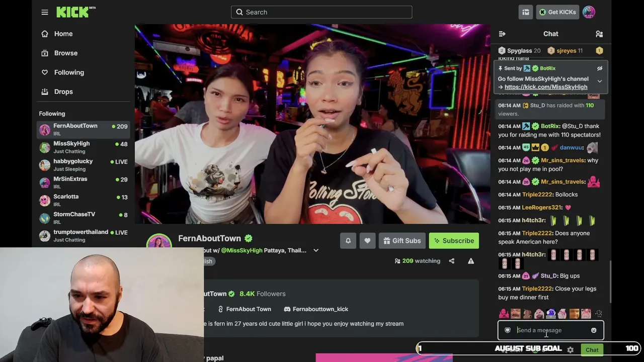Image resolution: width=644 pixels, height=362 pixels.
Task: Click Spyglass in the chat leaderboard
Action: [519, 51]
